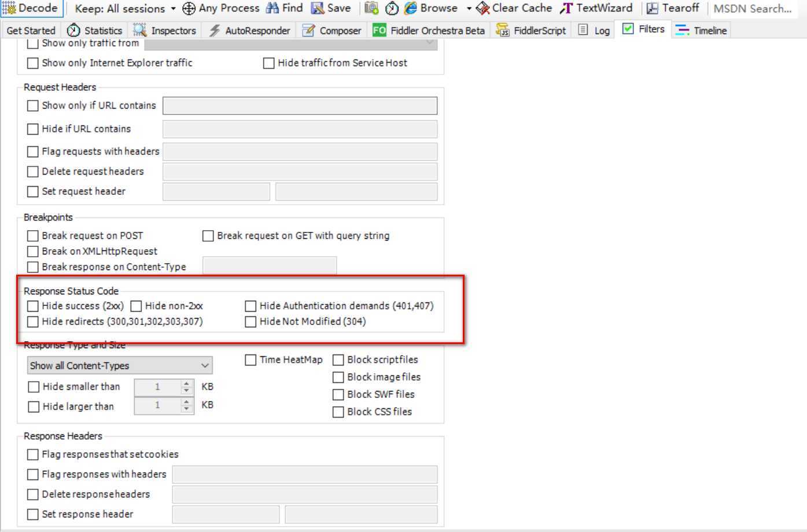Viewport: 807px width, 532px height.
Task: Enable Break request on GET with query string
Action: pos(208,236)
